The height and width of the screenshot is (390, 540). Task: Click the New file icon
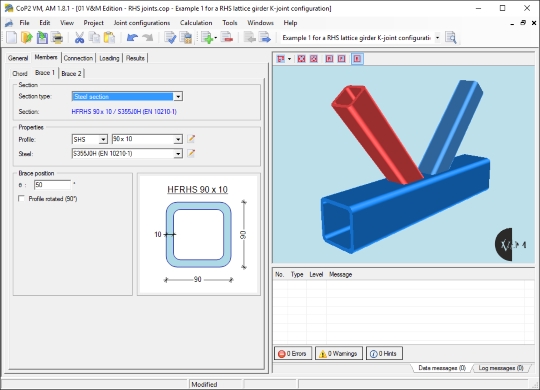pyautogui.click(x=11, y=38)
